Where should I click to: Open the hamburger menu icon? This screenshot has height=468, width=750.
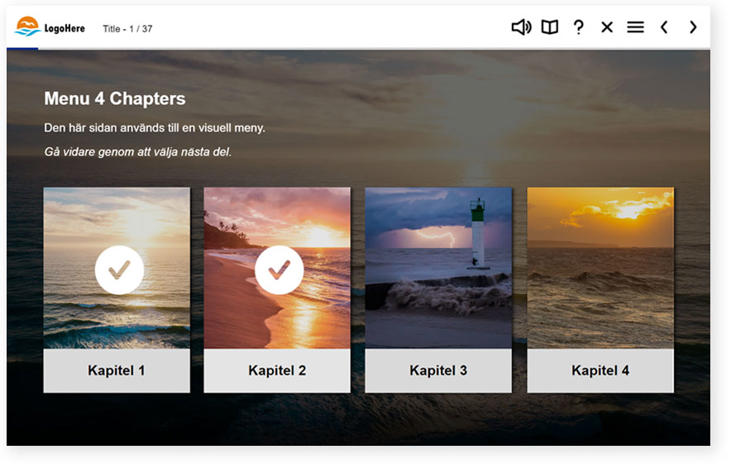pyautogui.click(x=635, y=28)
